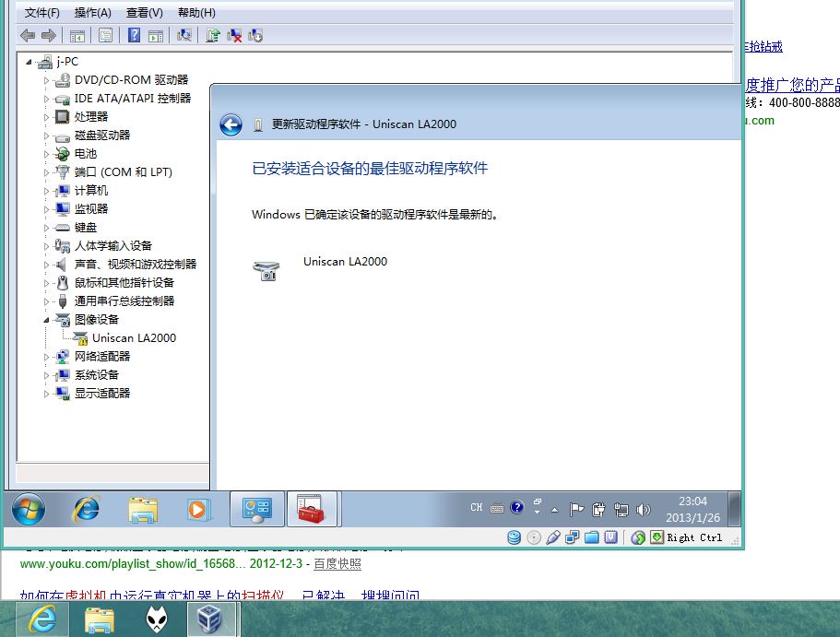Show hidden tray icons with the up arrow
Viewport: 840px width, 637px height.
click(x=554, y=510)
